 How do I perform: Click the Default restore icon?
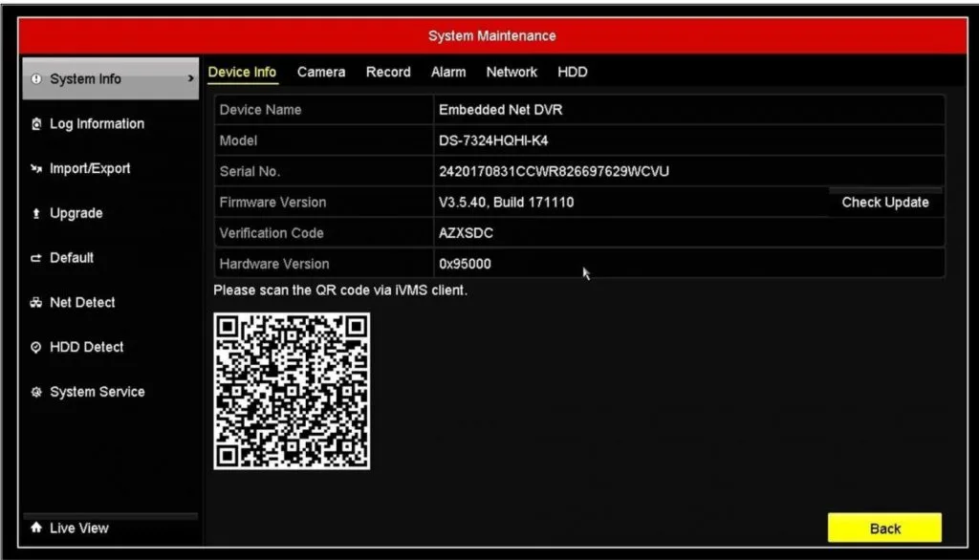[36, 258]
